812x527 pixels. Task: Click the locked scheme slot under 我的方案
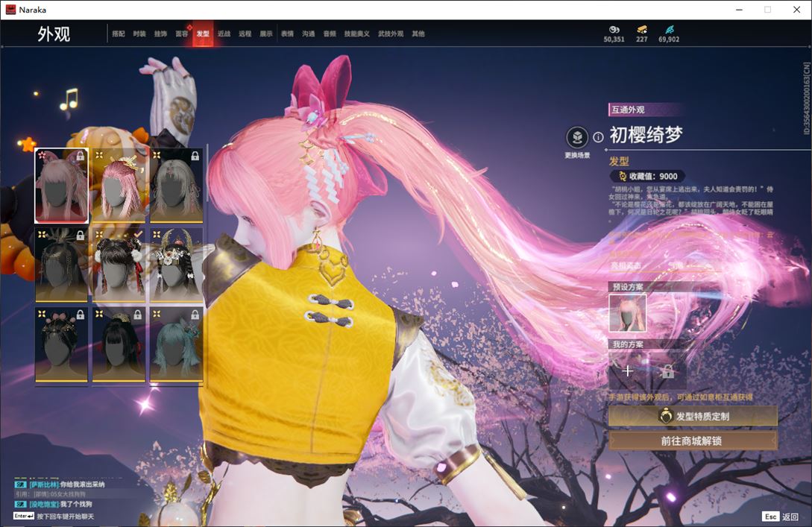pos(667,370)
